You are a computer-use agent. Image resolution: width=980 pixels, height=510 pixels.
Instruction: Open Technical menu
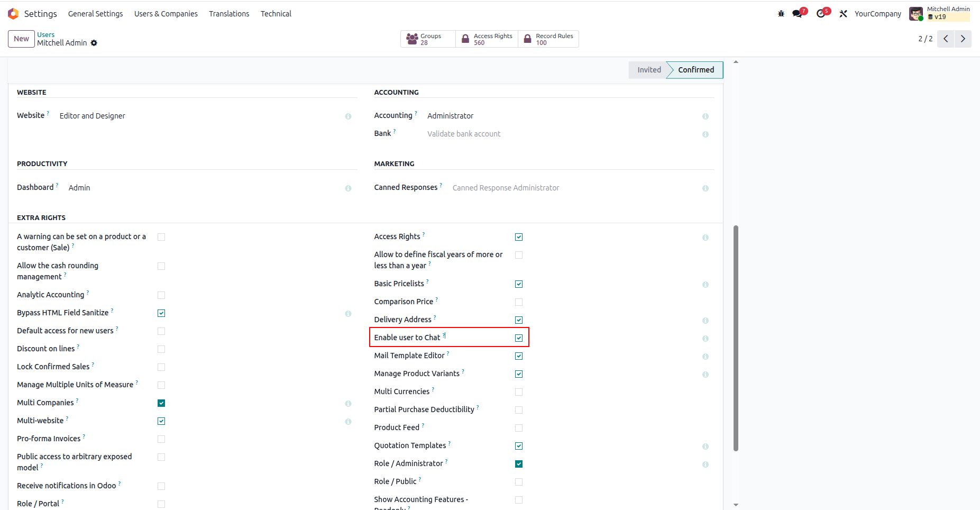pyautogui.click(x=276, y=14)
